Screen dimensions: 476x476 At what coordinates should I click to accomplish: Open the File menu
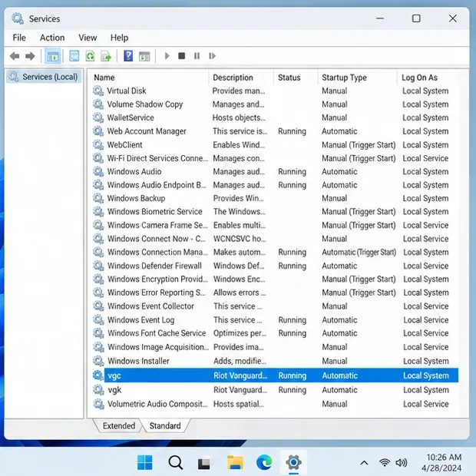(x=19, y=38)
